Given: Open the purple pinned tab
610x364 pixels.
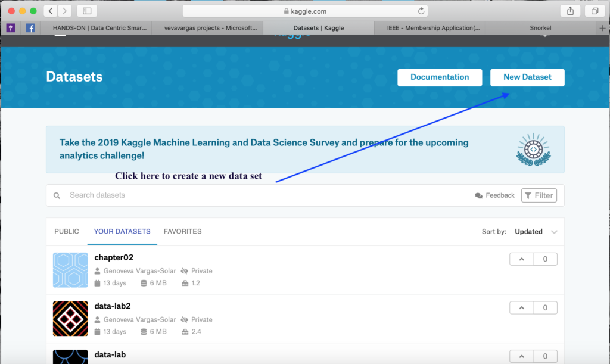Looking at the screenshot, I should (x=11, y=28).
